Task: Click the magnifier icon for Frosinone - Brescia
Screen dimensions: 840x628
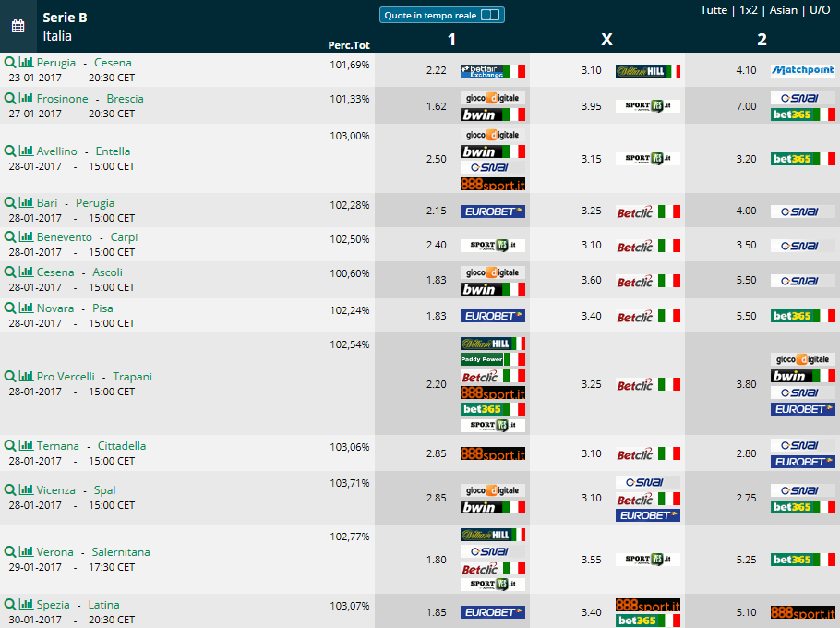Action: [x=9, y=98]
